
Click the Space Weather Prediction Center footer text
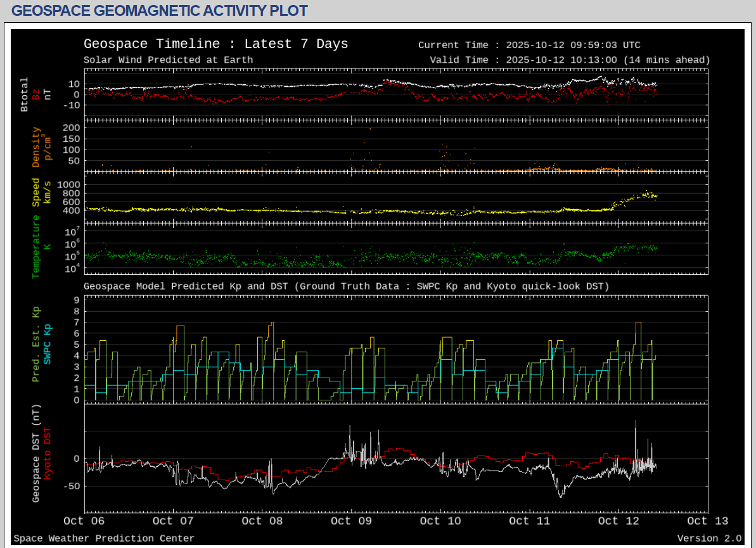coord(104,538)
